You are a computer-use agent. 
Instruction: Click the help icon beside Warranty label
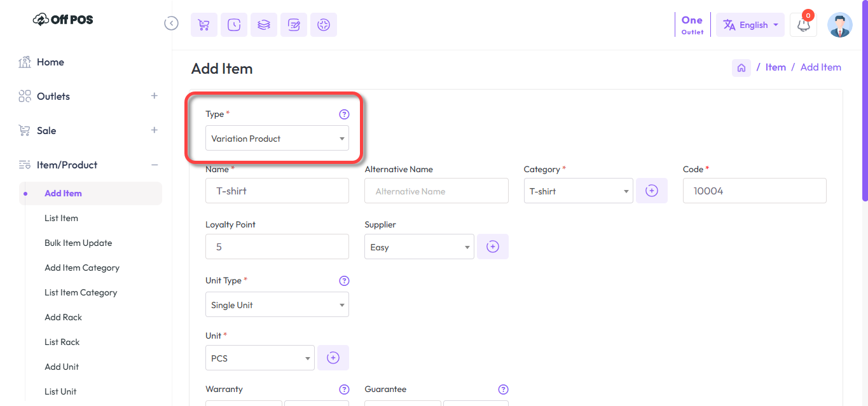coord(344,389)
